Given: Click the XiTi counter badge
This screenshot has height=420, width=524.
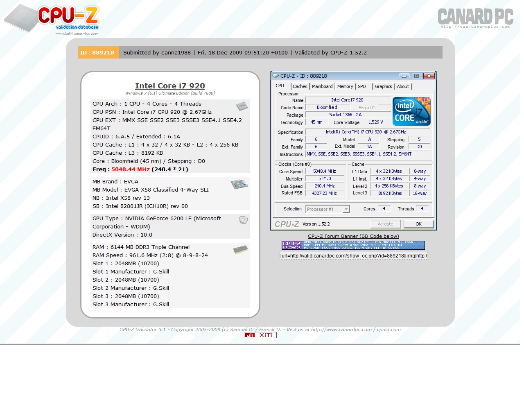Looking at the screenshot, I should coord(260,335).
